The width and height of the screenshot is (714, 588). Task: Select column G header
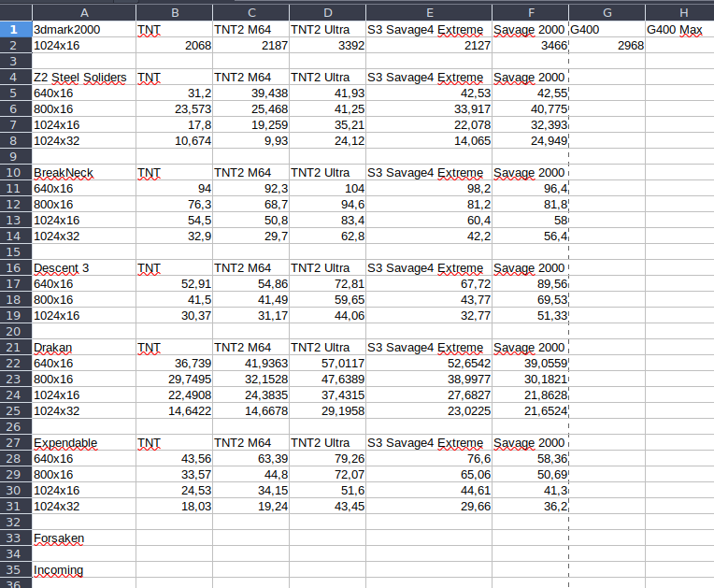(x=607, y=13)
